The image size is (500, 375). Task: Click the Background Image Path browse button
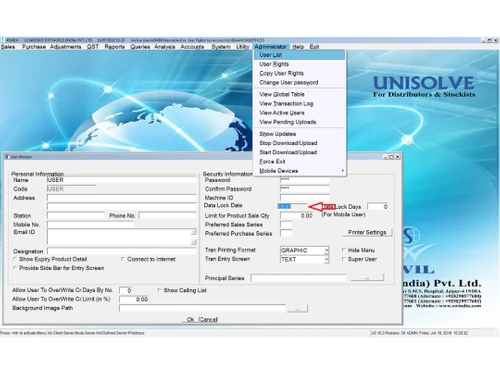coord(297,309)
